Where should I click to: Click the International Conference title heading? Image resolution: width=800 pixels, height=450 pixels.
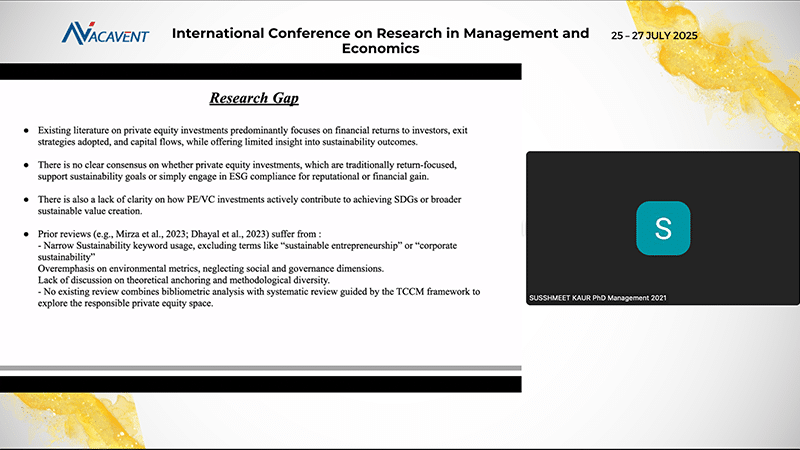click(x=380, y=40)
